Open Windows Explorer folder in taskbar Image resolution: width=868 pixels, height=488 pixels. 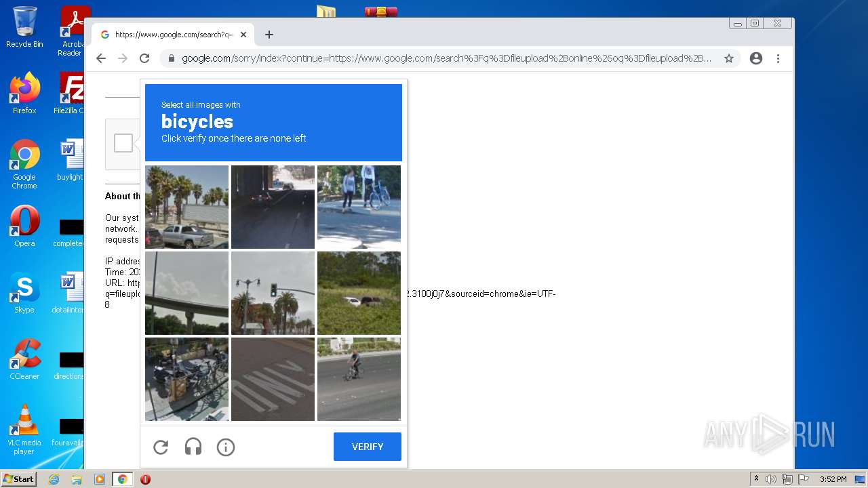tap(77, 479)
